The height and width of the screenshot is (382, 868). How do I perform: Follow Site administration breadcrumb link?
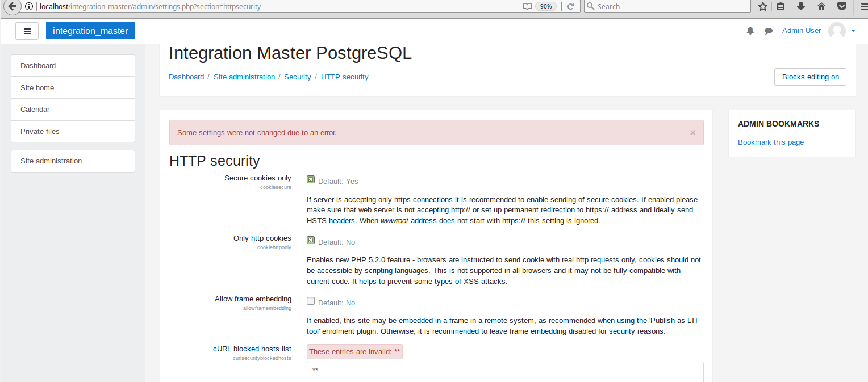[244, 77]
